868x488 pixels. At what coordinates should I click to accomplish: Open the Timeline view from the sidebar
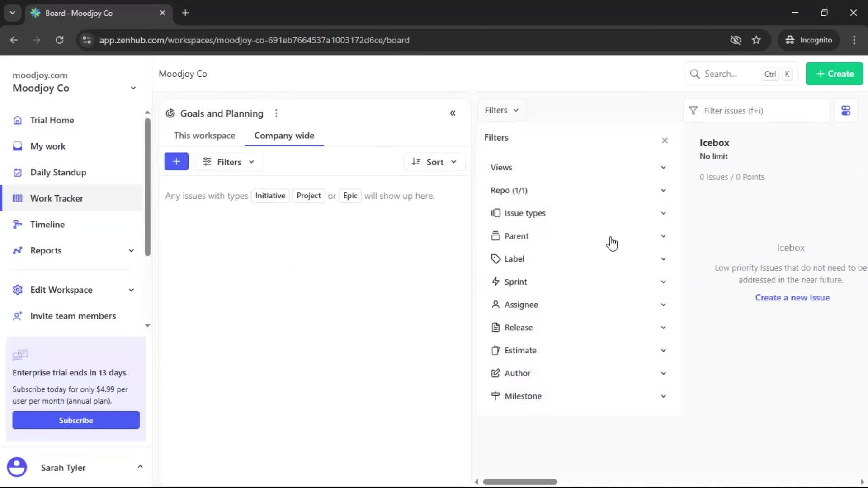coord(47,224)
